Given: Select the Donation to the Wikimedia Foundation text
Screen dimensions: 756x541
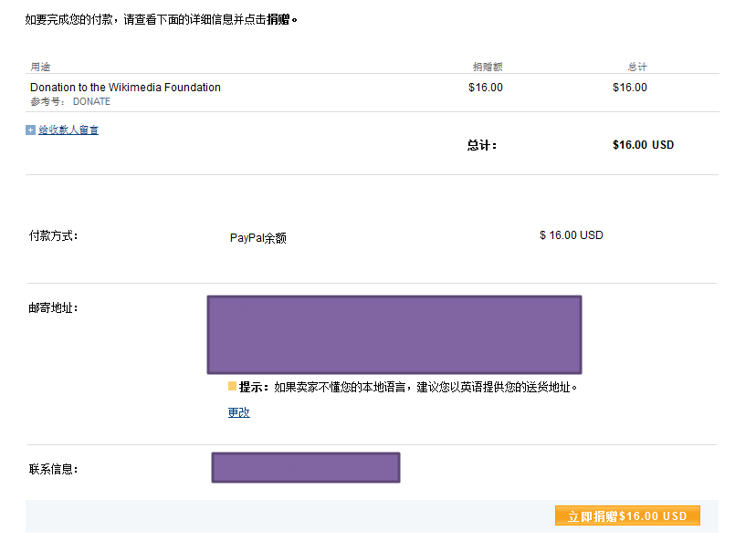Looking at the screenshot, I should pyautogui.click(x=125, y=88).
